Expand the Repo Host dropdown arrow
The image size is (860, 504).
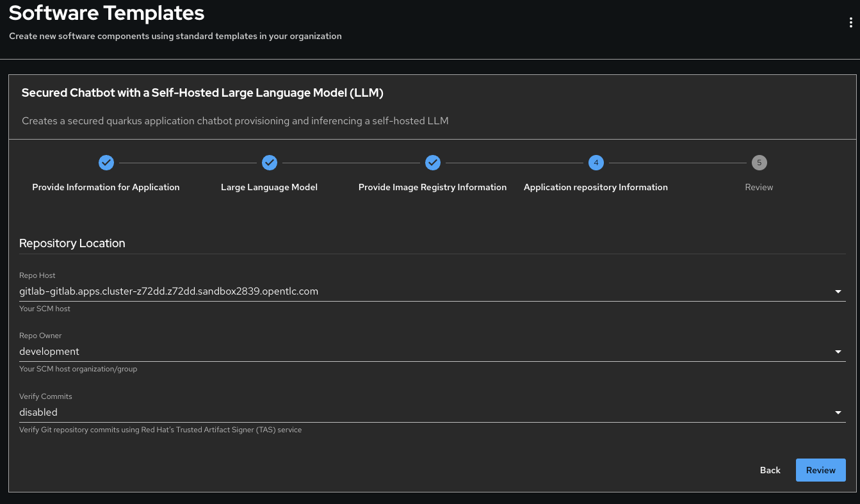[x=838, y=292]
